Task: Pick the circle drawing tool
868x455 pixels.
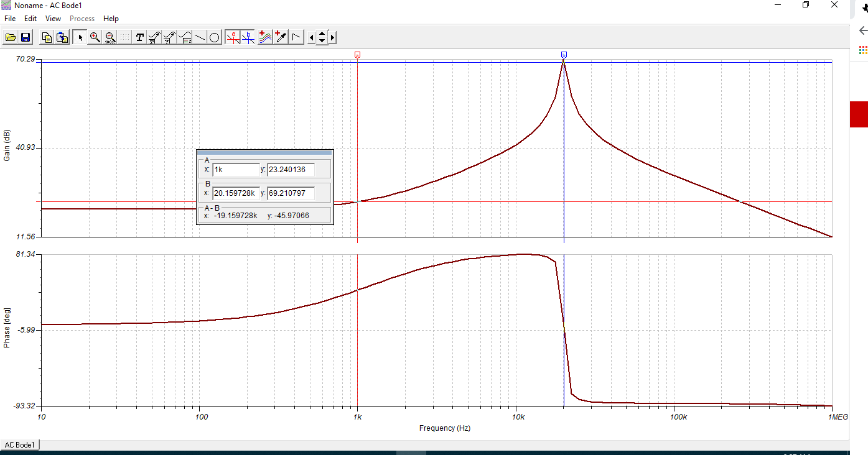Action: (215, 37)
